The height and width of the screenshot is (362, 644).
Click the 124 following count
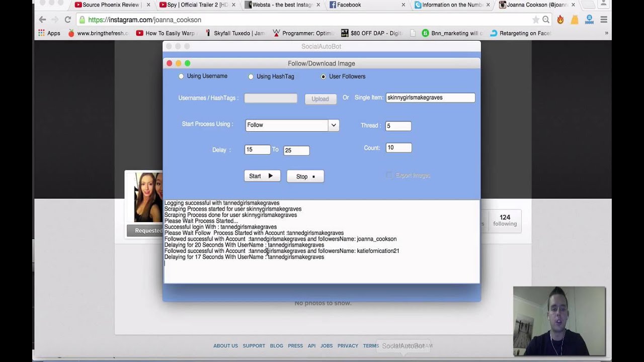(x=505, y=221)
